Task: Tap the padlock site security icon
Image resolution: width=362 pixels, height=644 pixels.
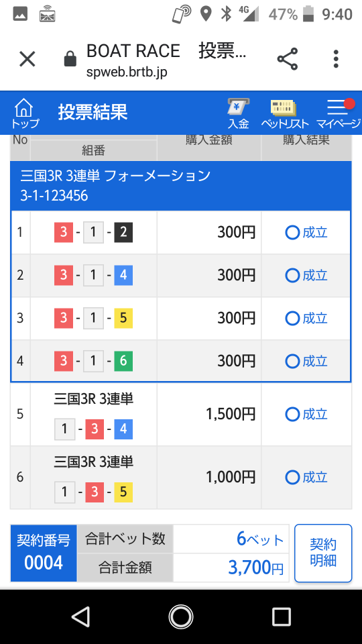Action: (70, 59)
